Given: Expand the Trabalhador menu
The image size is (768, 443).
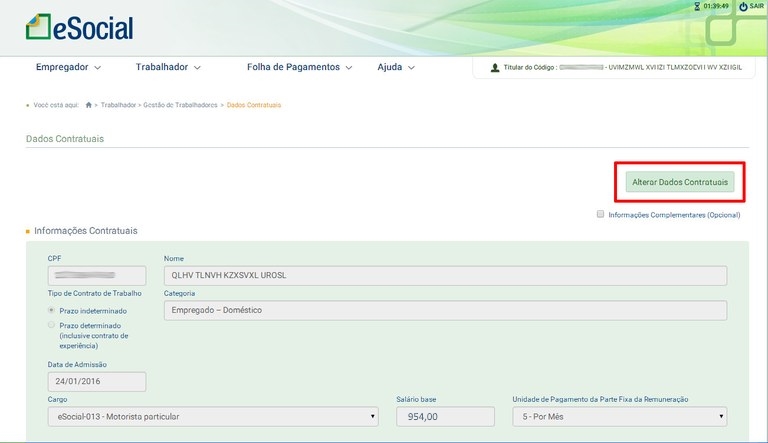Looking at the screenshot, I should tap(168, 68).
